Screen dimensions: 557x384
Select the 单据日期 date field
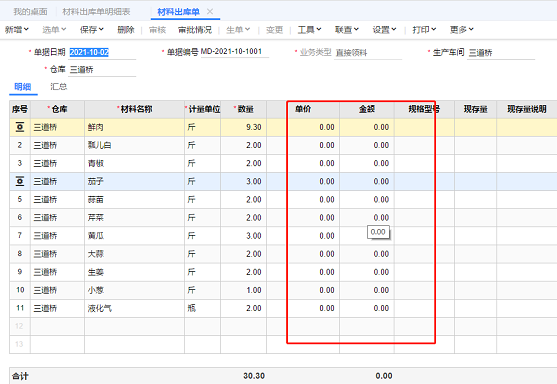[x=102, y=53]
